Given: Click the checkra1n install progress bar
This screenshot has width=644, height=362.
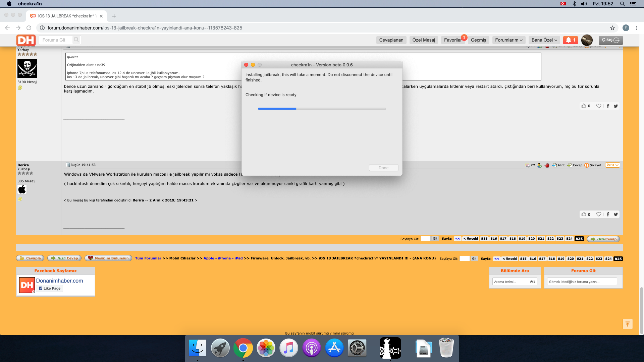Looking at the screenshot, I should [x=322, y=109].
